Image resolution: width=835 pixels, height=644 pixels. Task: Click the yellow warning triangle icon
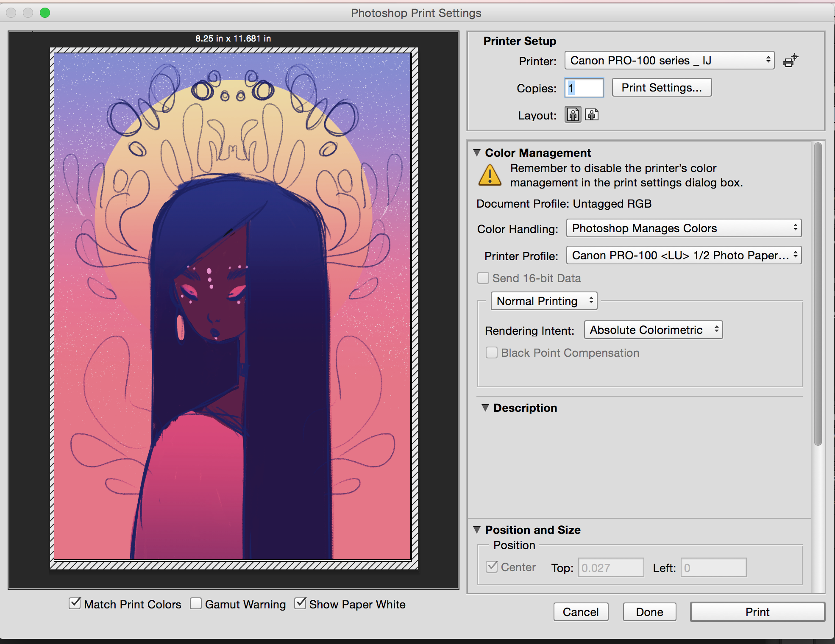490,175
